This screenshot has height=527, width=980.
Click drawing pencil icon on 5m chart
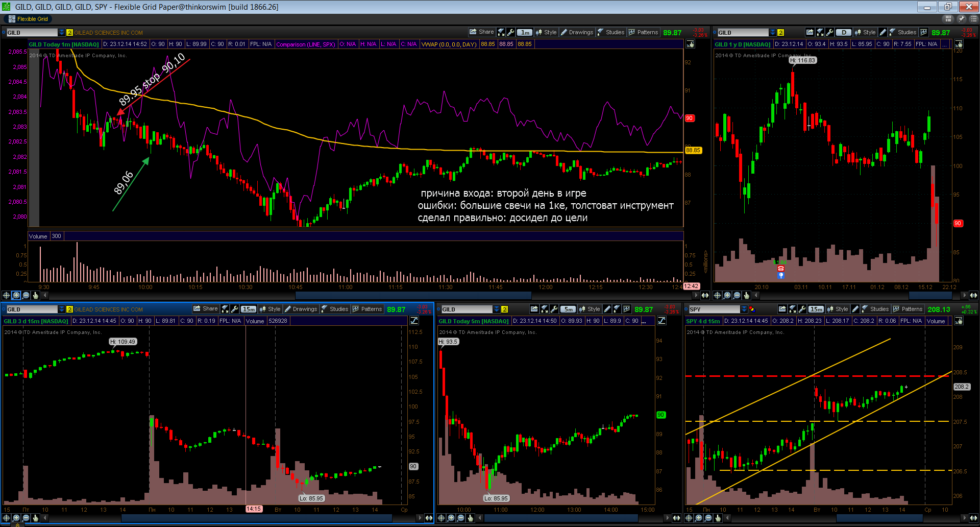[607, 309]
